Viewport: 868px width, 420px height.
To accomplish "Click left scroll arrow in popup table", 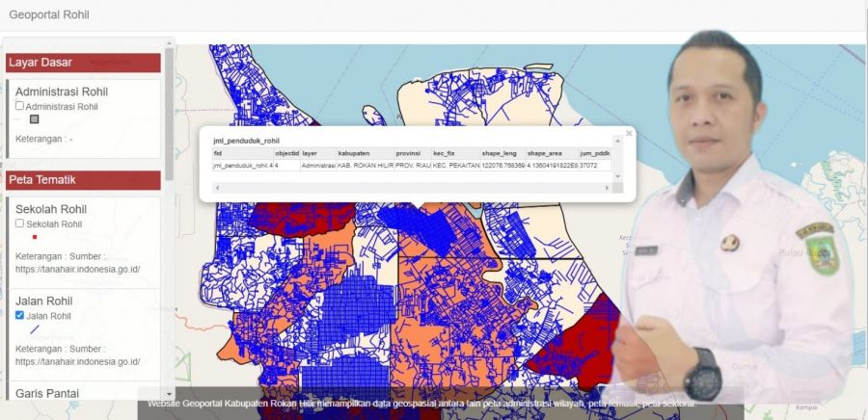I will pyautogui.click(x=218, y=188).
